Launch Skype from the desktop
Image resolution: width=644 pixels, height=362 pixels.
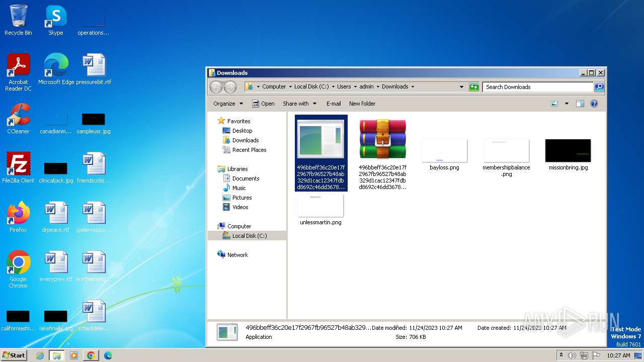click(x=56, y=20)
